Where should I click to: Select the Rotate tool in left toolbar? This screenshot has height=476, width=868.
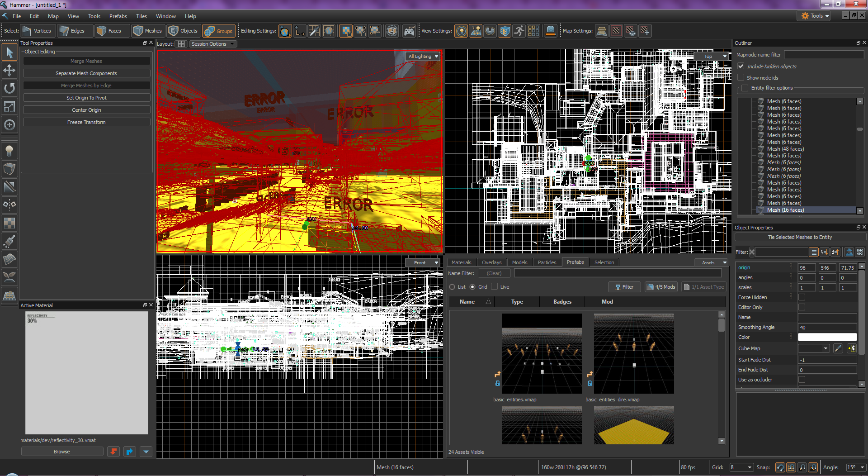[x=9, y=88]
